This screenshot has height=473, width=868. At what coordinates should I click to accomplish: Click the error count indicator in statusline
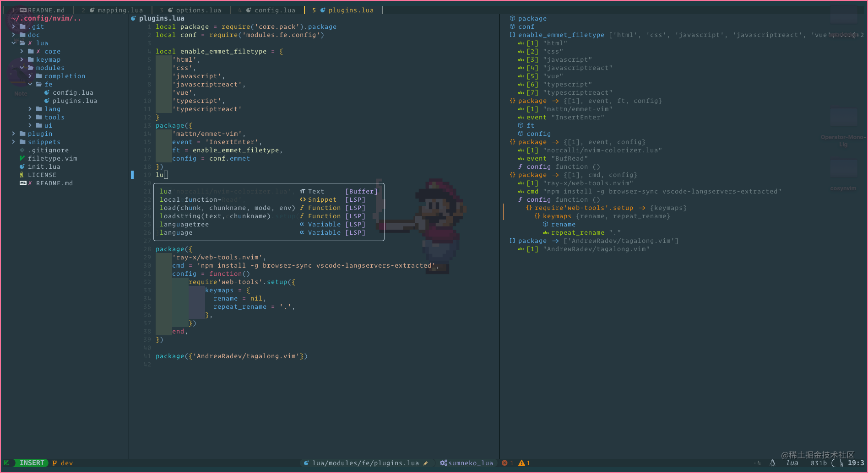508,463
